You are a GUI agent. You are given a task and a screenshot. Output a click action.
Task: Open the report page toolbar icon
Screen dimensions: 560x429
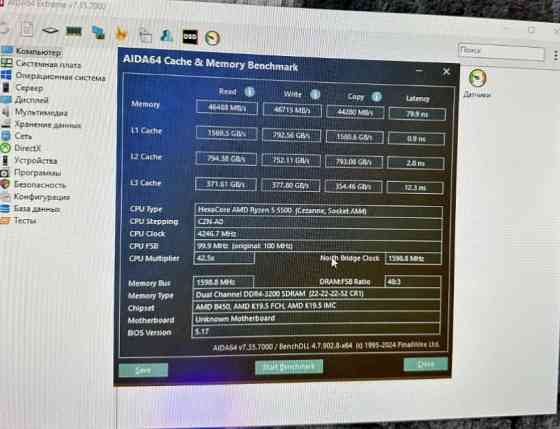click(26, 29)
